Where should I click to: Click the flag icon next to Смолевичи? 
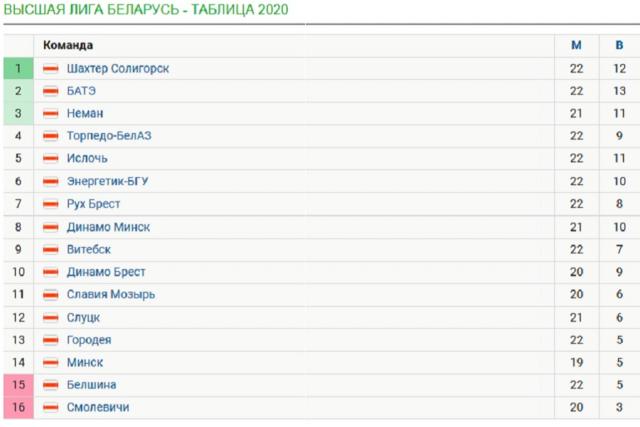[51, 407]
